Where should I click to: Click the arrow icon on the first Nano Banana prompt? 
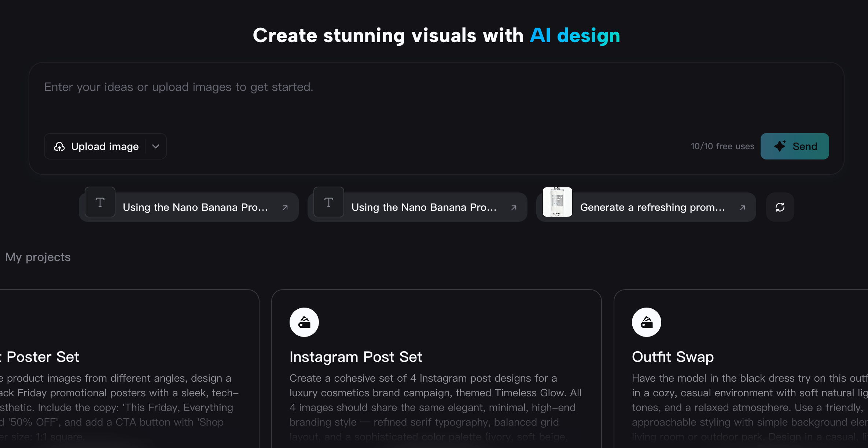tap(286, 207)
